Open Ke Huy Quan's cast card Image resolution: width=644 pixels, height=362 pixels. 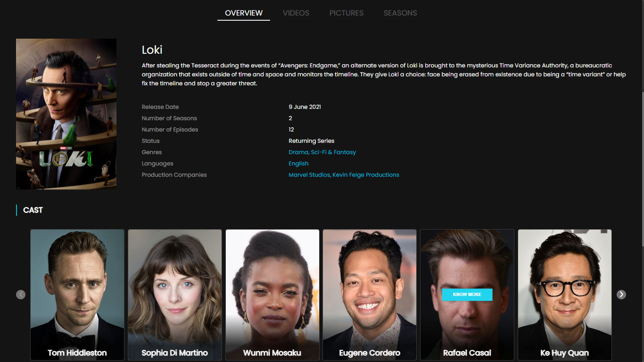coord(565,295)
